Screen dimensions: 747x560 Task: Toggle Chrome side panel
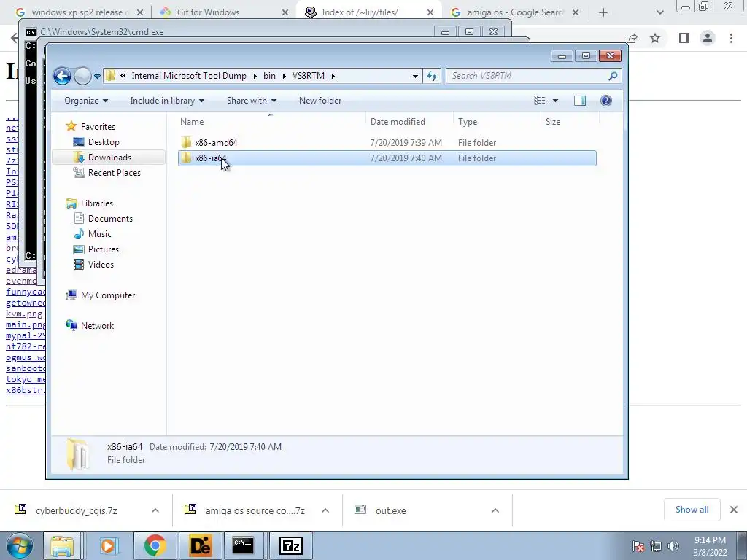684,38
